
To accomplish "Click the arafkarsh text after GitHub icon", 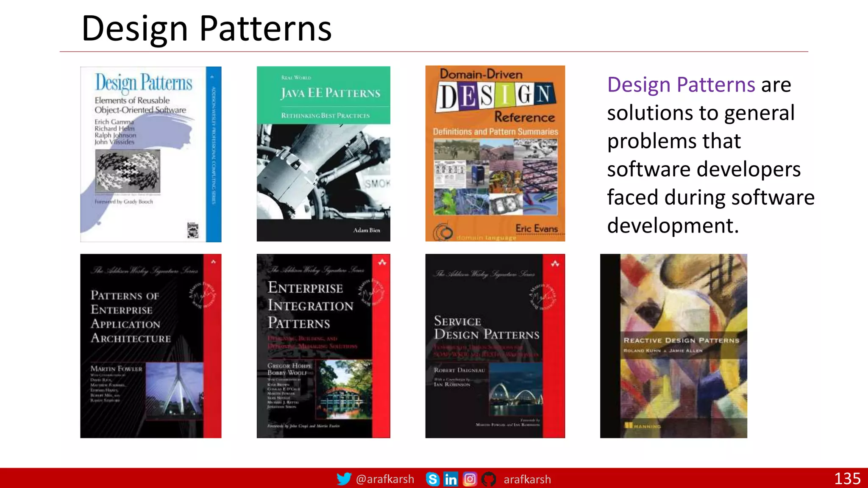I will coord(527,479).
